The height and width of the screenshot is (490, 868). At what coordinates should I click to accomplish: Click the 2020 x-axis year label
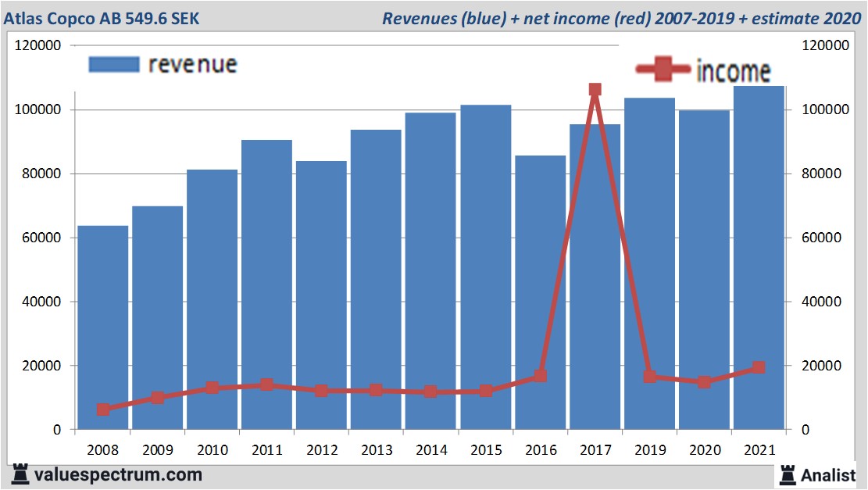tap(704, 450)
